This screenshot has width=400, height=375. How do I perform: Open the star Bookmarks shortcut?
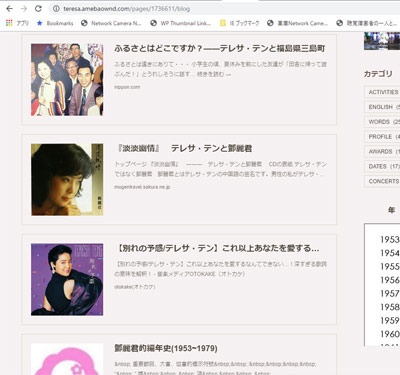click(x=55, y=23)
